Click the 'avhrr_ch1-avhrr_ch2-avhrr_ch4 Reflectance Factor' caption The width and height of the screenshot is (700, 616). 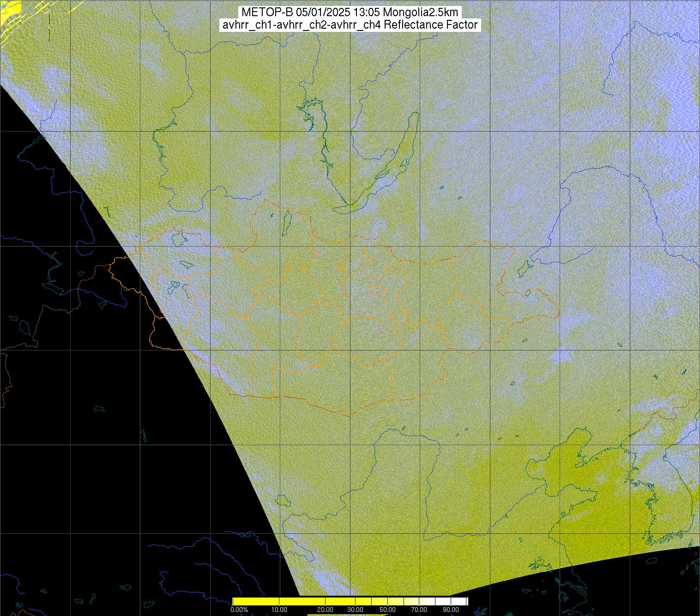(x=350, y=25)
